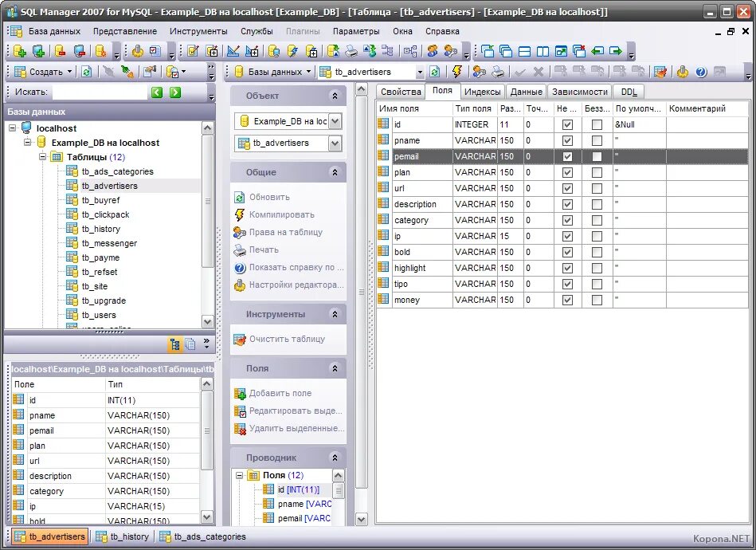Screen dimensions: 756x550
Task: Go to previous window green arrow
Action: (597, 51)
